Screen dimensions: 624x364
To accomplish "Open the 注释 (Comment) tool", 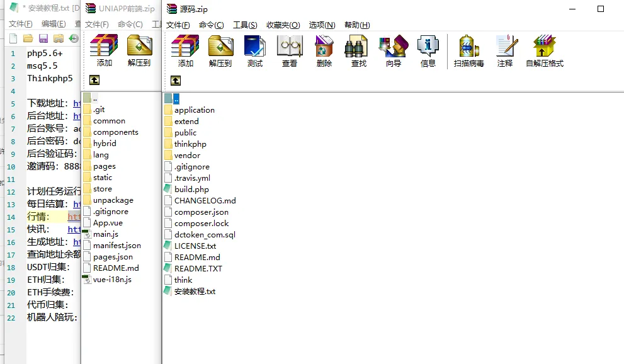I will (x=505, y=50).
